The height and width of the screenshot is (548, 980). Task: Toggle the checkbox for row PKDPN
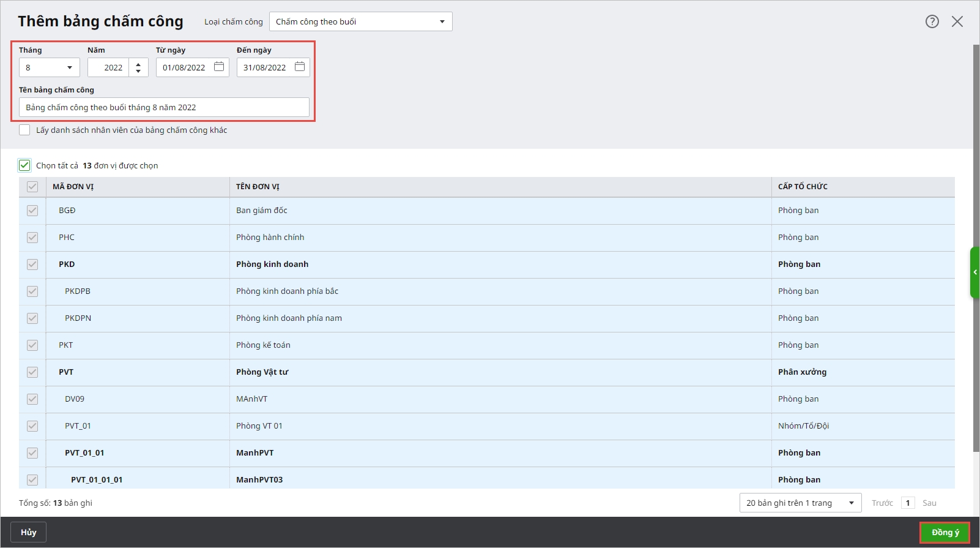click(x=32, y=318)
